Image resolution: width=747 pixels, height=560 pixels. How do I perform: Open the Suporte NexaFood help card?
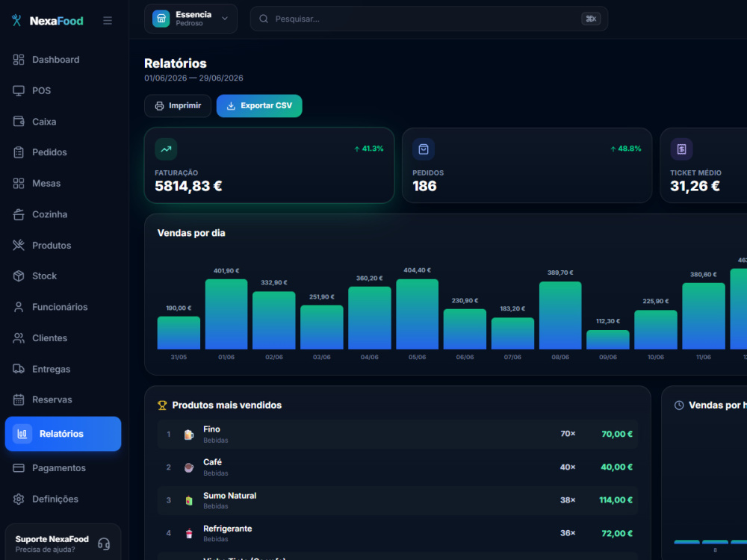(x=63, y=543)
